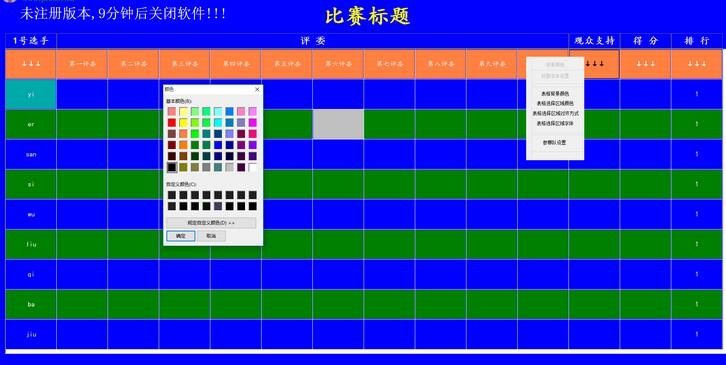Viewport: 726px width, 365px height.
Task: Choose 表格选择区域字体 from context menu
Action: [555, 124]
